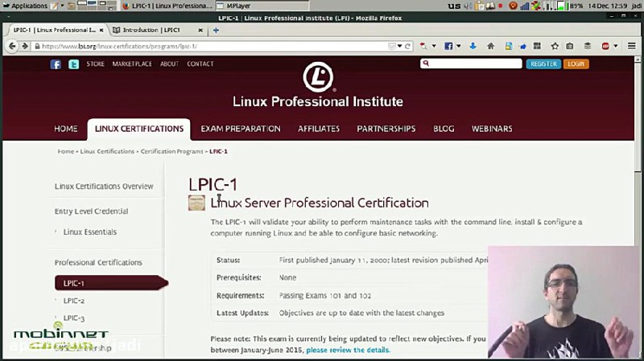The height and width of the screenshot is (361, 644).
Task: Close the LPIC-1 Linux Professional tab
Action: 101,31
